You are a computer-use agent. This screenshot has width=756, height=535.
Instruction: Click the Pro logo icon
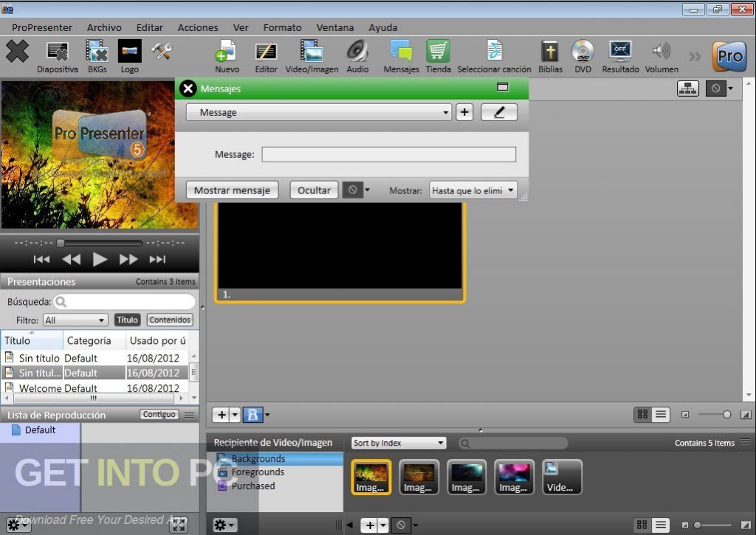click(x=729, y=56)
